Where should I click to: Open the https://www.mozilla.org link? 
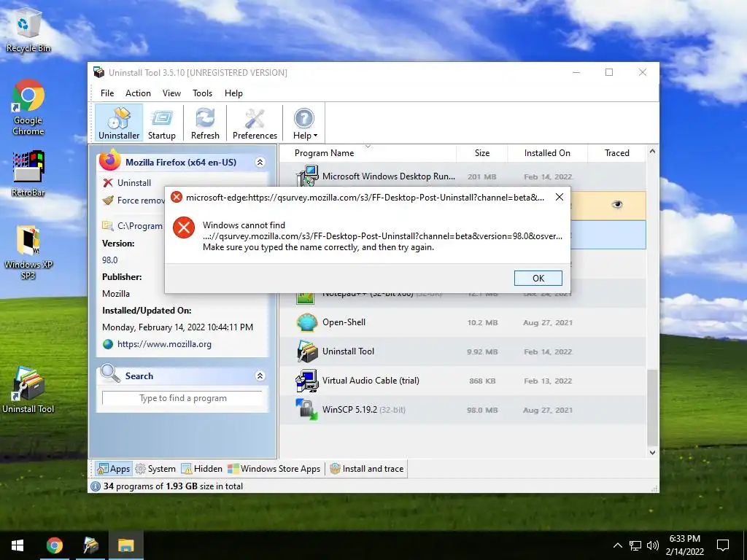point(164,344)
